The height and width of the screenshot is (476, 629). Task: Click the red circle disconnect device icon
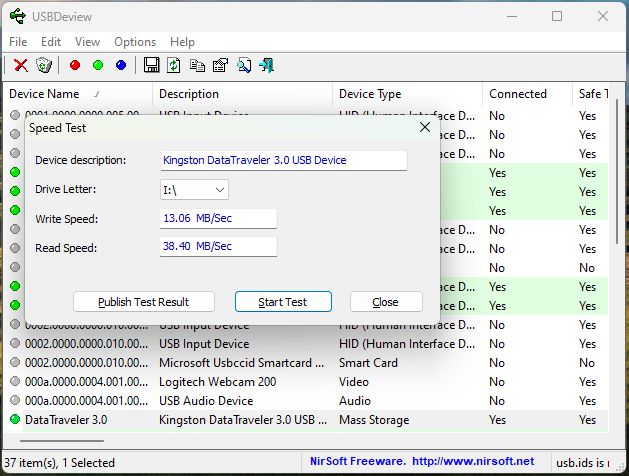click(x=75, y=65)
